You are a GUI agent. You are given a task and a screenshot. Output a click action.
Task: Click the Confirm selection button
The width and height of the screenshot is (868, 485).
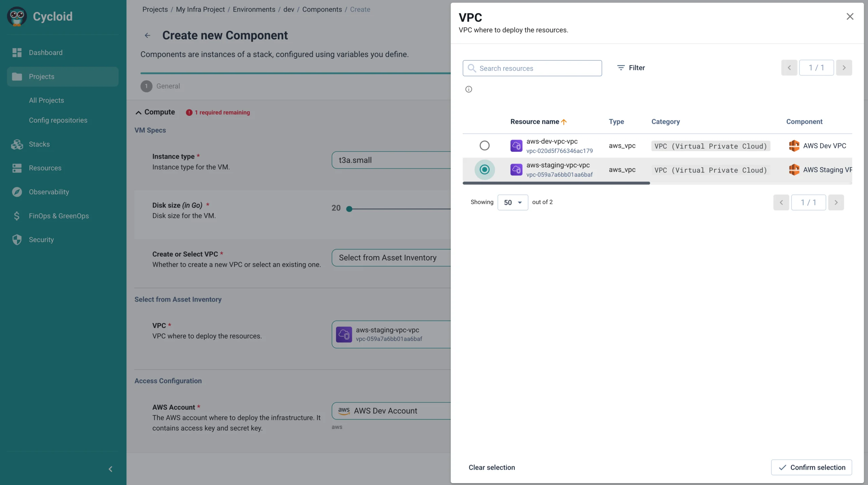point(811,467)
